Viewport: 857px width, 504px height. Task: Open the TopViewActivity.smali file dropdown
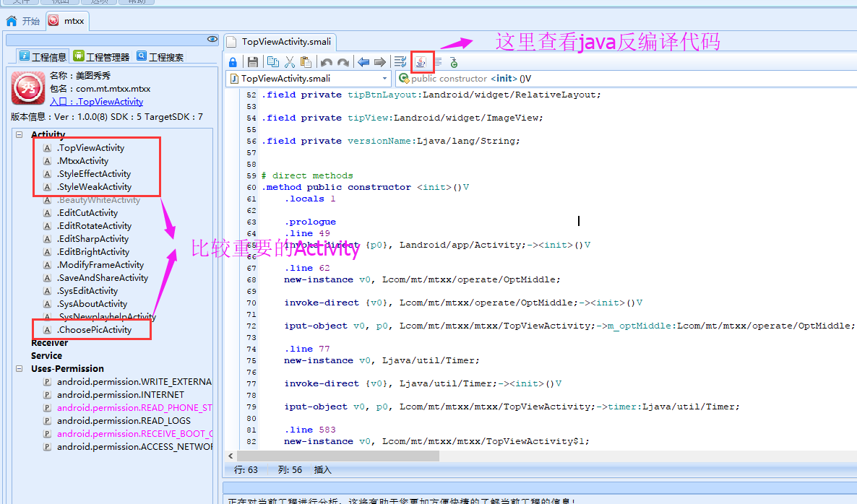coord(384,79)
